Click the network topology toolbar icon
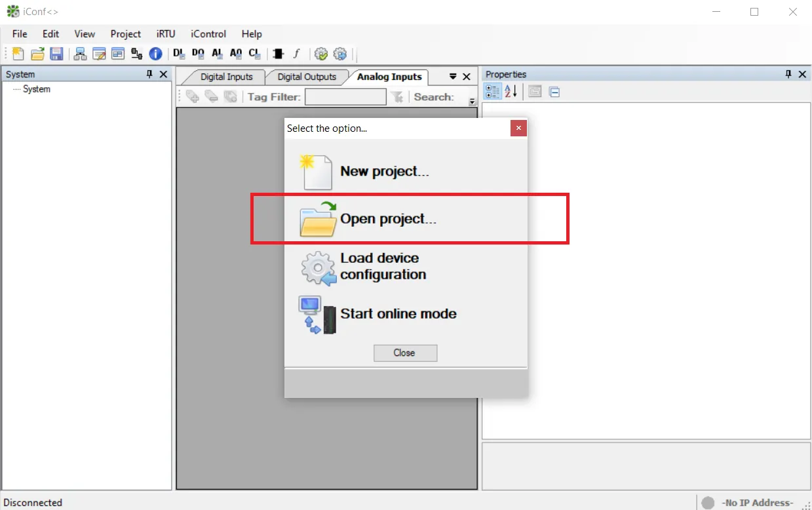The height and width of the screenshot is (510, 812). 81,54
